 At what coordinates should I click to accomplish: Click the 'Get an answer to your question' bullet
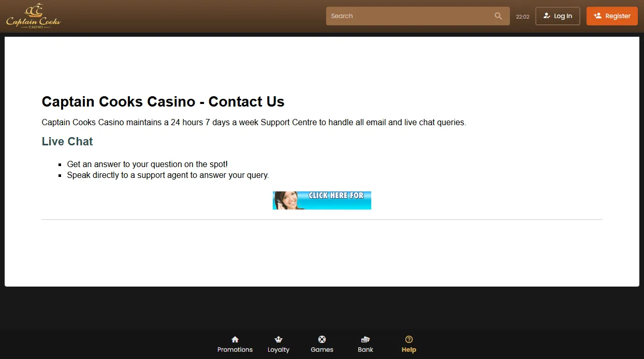coord(148,164)
